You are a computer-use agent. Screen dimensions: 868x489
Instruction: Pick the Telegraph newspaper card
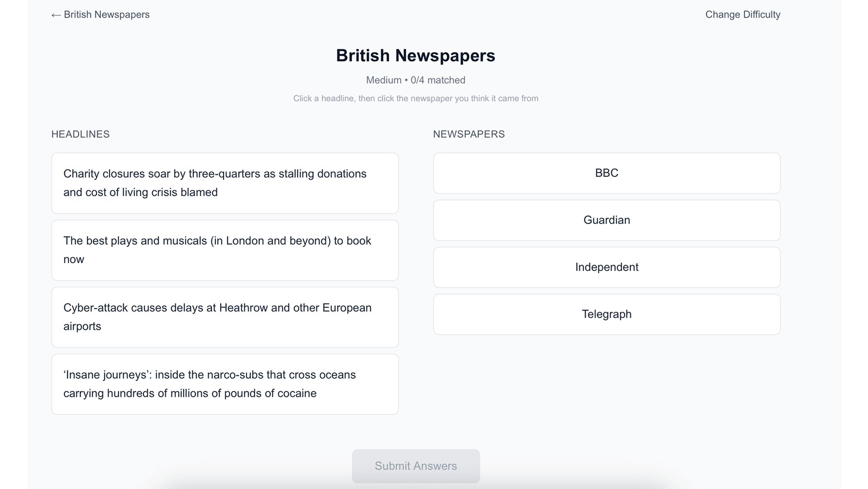[606, 314]
